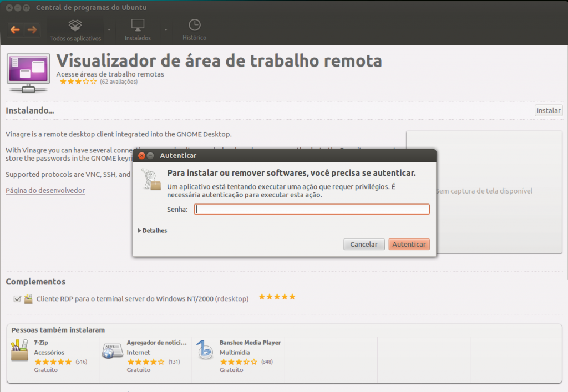The width and height of the screenshot is (568, 392).
Task: Click the Instalar button
Action: click(549, 110)
